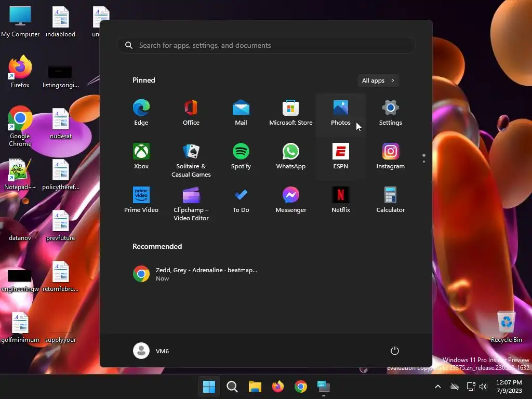The height and width of the screenshot is (399, 532).
Task: Launch the ESPN app
Action: coord(341,156)
